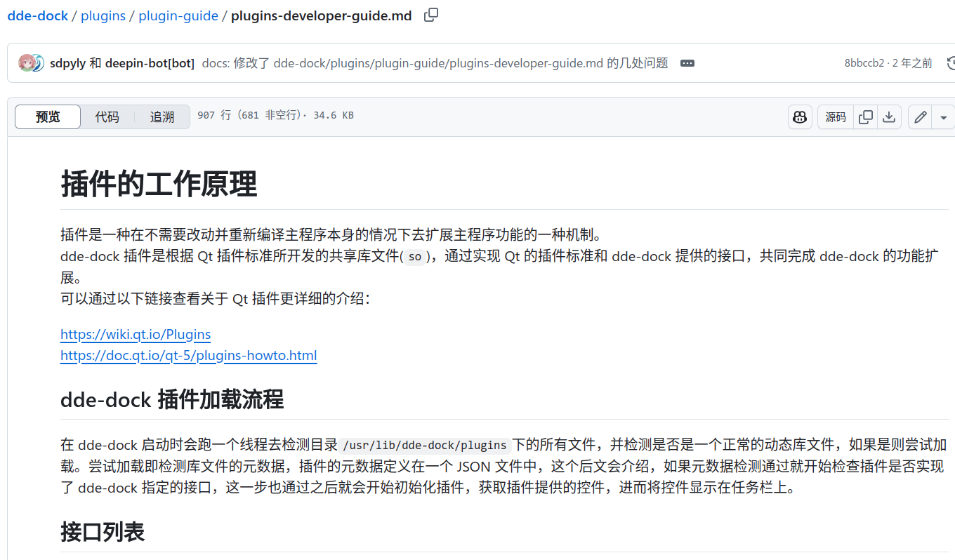Click the 插件的工作原理 heading

pos(159,184)
